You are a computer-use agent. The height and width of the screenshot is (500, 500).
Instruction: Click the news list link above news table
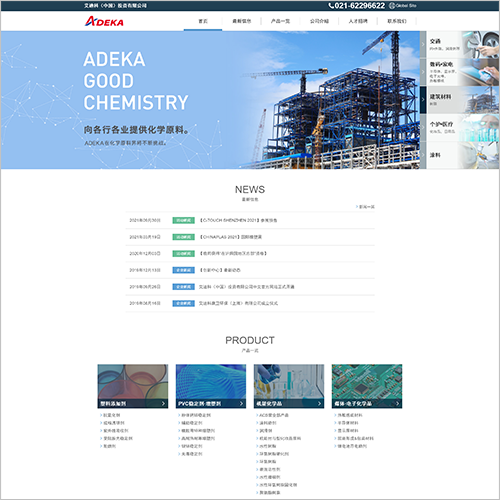[365, 207]
